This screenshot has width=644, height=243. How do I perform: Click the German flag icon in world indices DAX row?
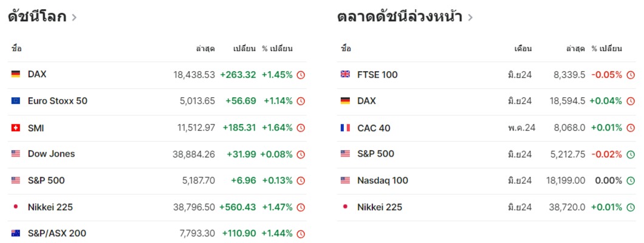pyautogui.click(x=16, y=74)
